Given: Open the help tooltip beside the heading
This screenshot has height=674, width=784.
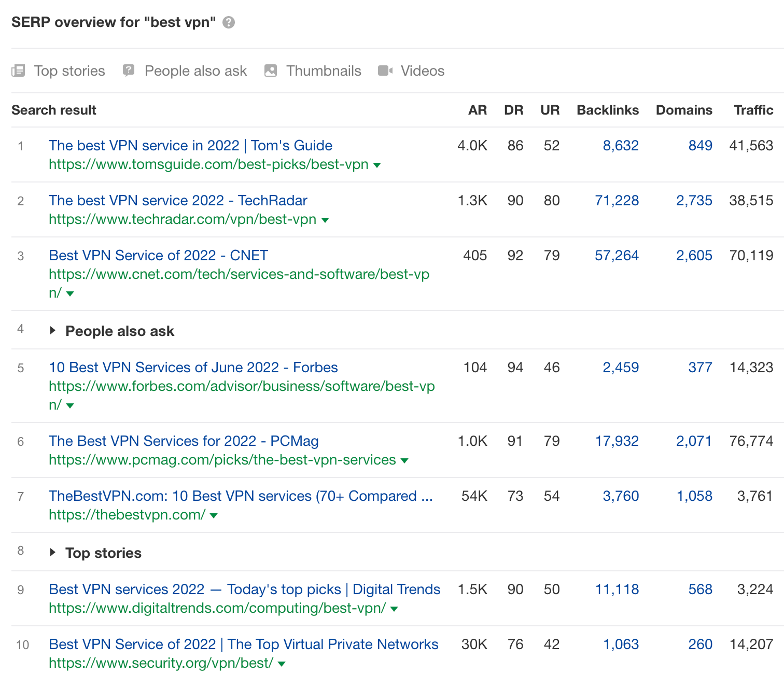Looking at the screenshot, I should point(229,22).
